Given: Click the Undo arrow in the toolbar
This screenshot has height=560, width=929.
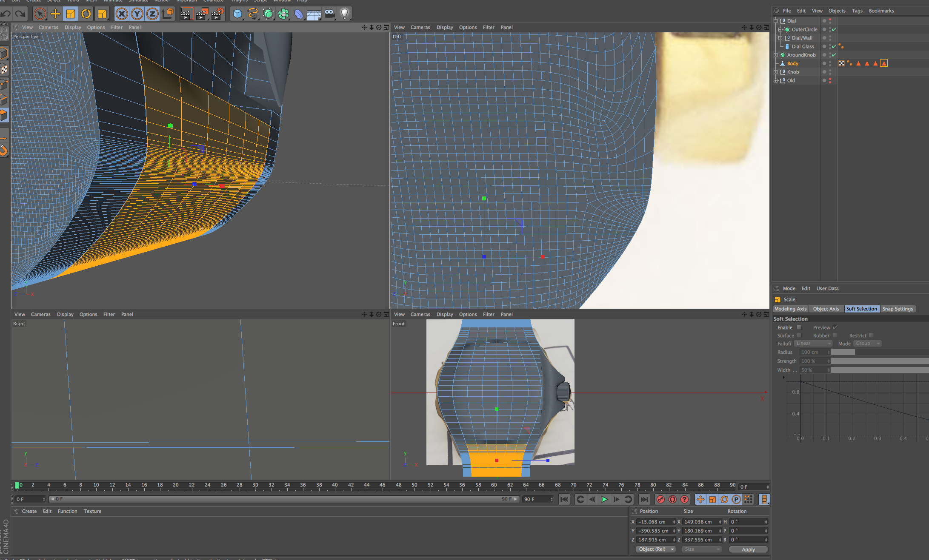Looking at the screenshot, I should 6,14.
